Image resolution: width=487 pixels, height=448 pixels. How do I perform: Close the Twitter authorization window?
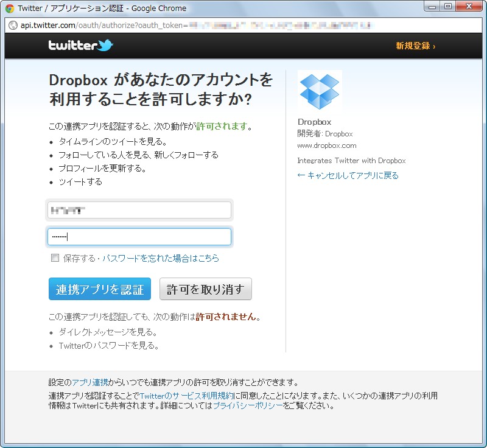(469, 6)
